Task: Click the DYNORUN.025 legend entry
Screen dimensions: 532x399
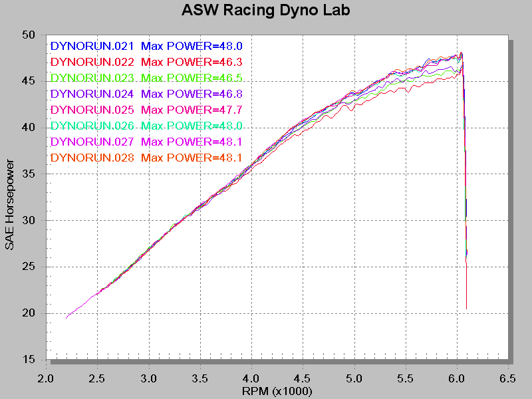Action: coord(92,110)
